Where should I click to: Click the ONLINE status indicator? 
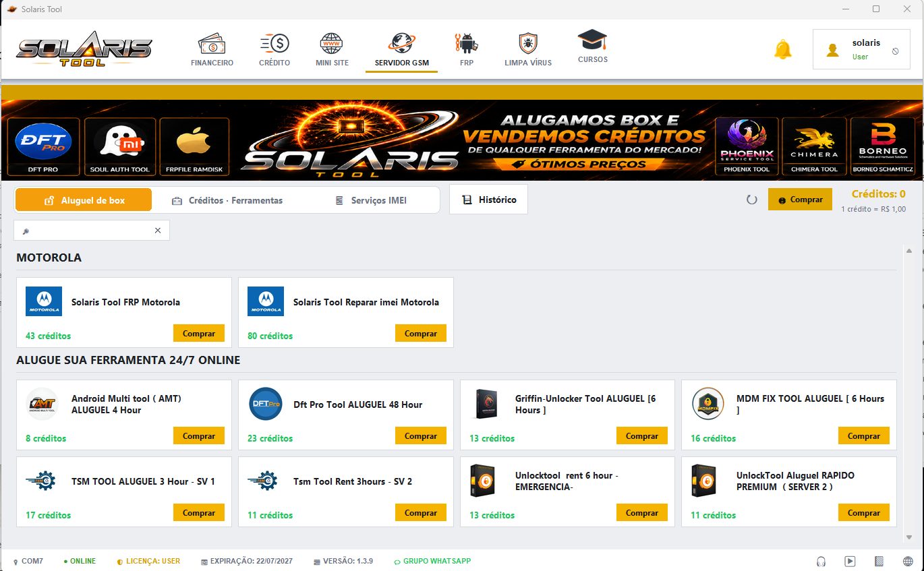pos(80,561)
